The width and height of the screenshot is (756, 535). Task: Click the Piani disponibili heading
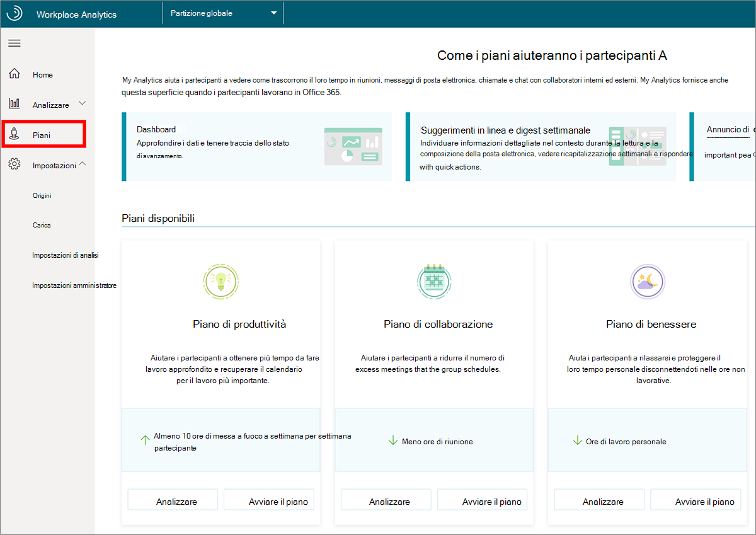[158, 218]
